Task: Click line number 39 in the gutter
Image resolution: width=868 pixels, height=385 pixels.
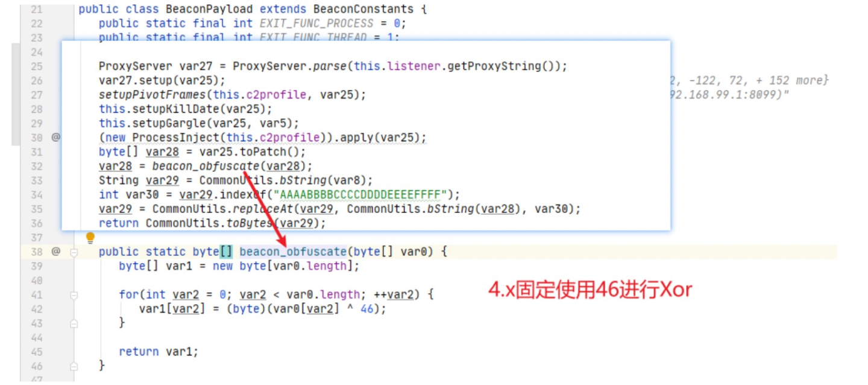Action: (36, 266)
